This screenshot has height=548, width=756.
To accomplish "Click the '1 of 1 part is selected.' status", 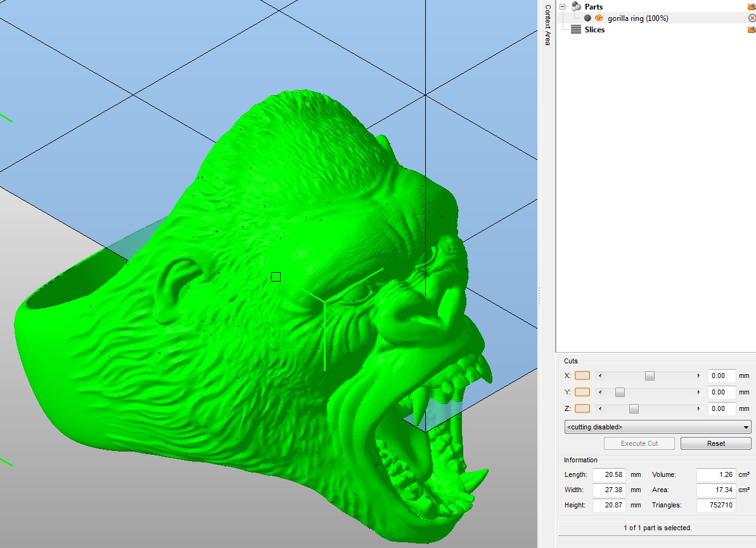I will pyautogui.click(x=658, y=528).
